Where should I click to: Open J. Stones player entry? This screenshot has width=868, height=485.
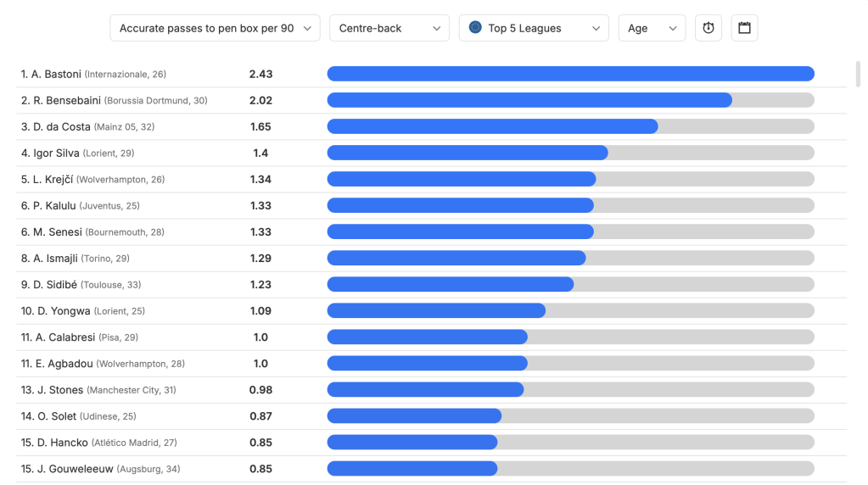pyautogui.click(x=59, y=390)
